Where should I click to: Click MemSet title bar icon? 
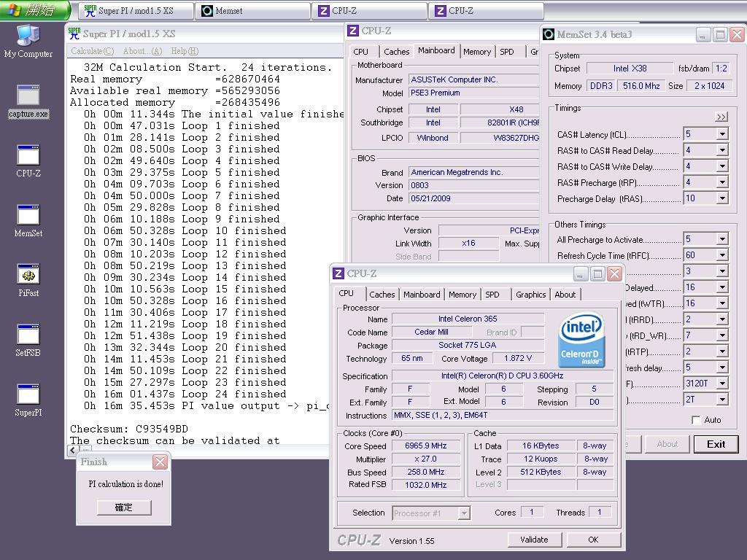549,34
